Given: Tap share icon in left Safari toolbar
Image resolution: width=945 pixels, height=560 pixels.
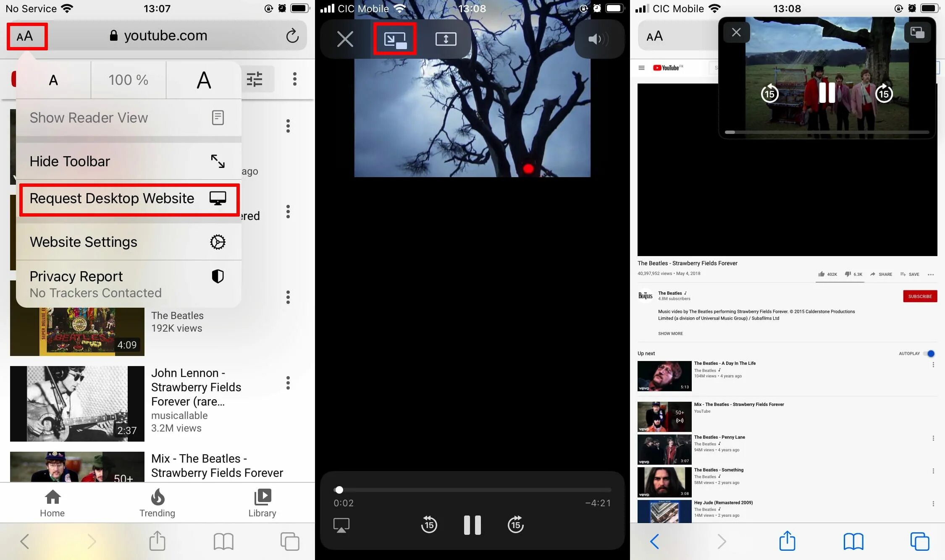Looking at the screenshot, I should point(157,541).
